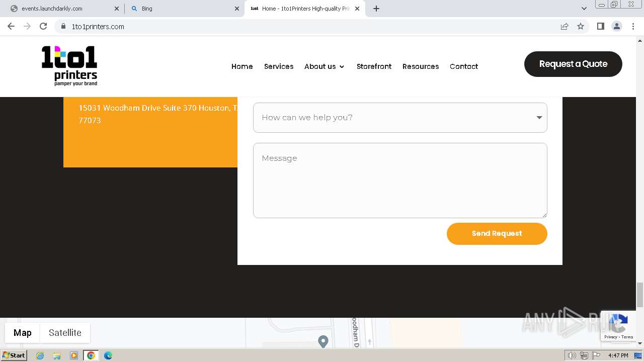644x362 pixels.
Task: Go back to previous page
Action: tap(11, 27)
